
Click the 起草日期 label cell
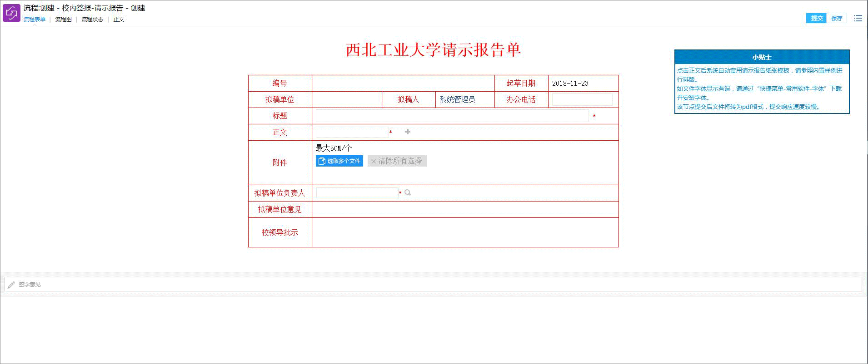521,84
